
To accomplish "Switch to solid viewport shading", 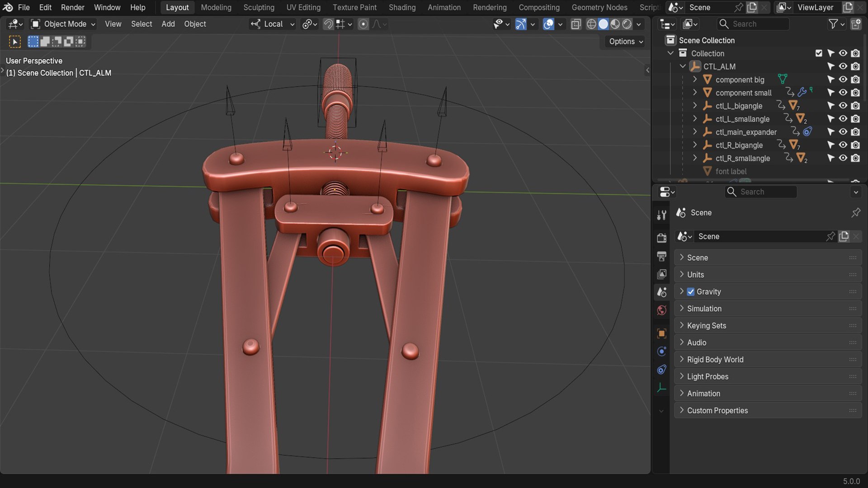I will (603, 24).
